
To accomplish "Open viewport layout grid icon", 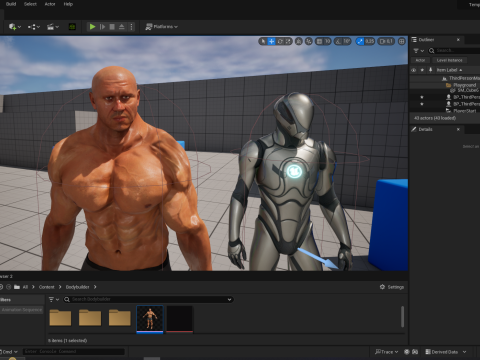I will click(x=402, y=41).
